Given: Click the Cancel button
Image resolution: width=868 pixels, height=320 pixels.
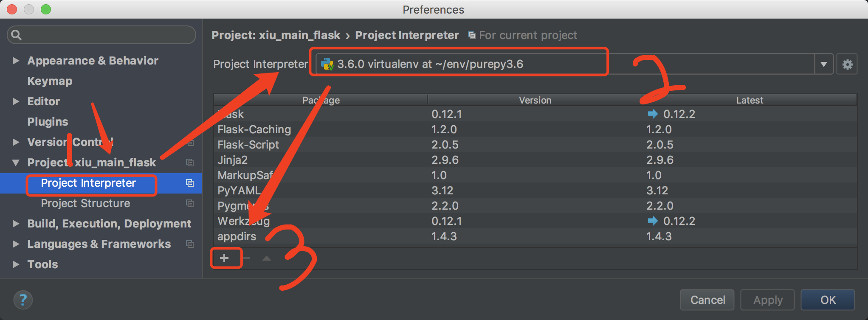Looking at the screenshot, I should (x=707, y=300).
